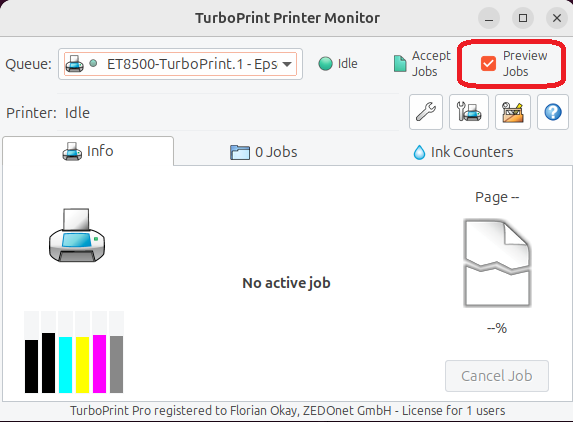Click the Cancel Job button

[497, 376]
